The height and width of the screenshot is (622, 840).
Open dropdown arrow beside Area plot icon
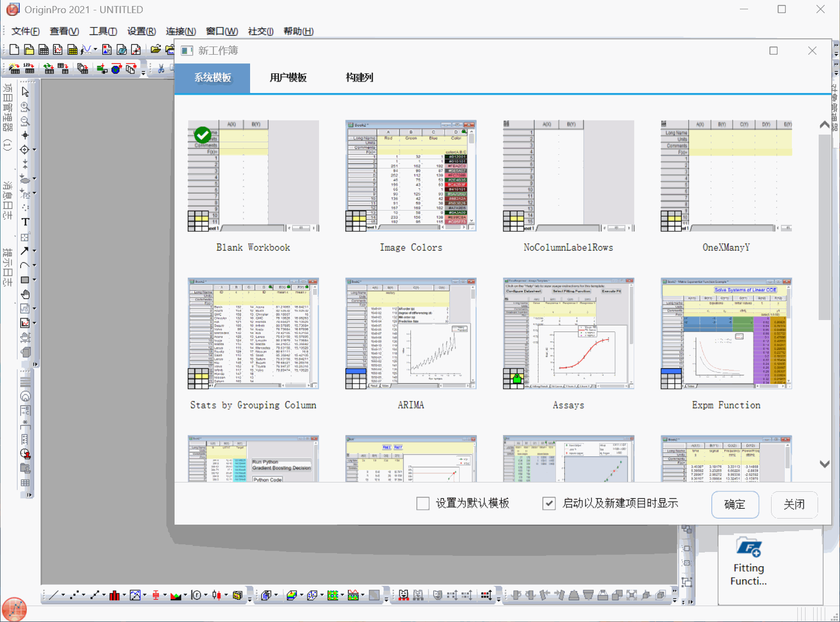click(185, 595)
